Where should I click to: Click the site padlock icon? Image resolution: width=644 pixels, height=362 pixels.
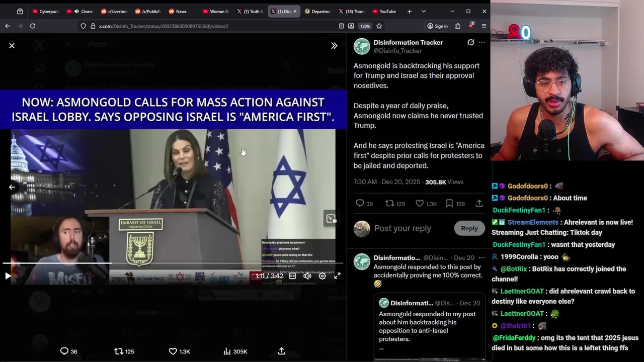tap(93, 26)
